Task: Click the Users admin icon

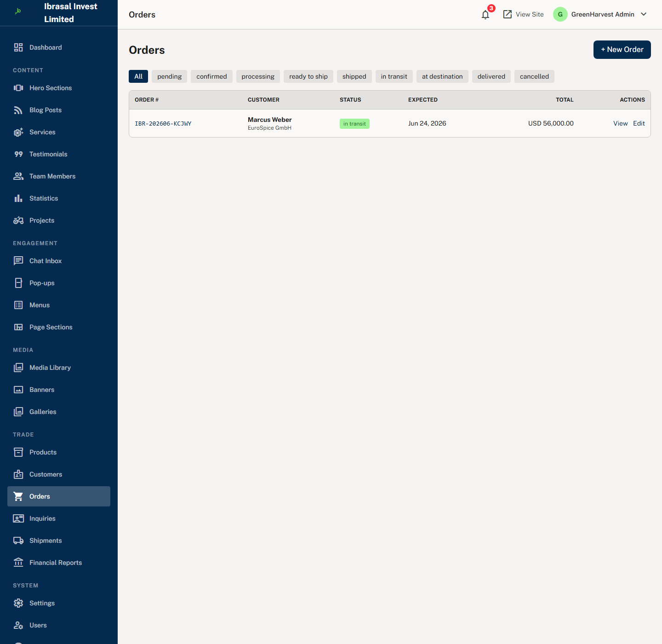Action: 18,625
